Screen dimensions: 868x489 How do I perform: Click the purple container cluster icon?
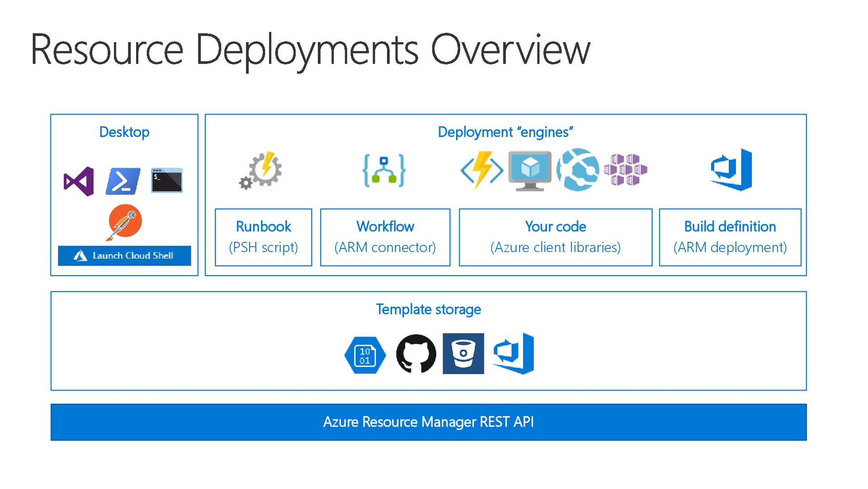(x=626, y=170)
